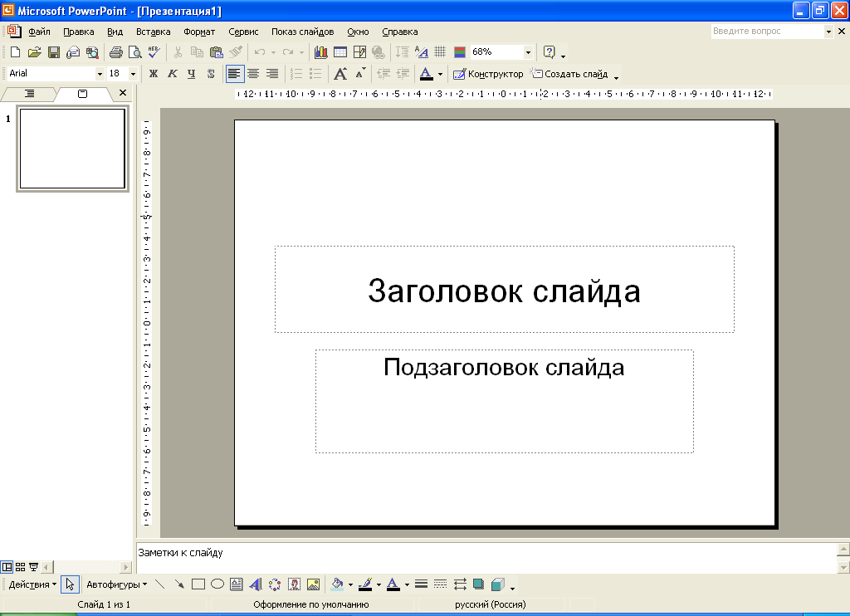Screen dimensions: 850x616
Task: Toggle italic (К) formatting
Action: point(173,74)
